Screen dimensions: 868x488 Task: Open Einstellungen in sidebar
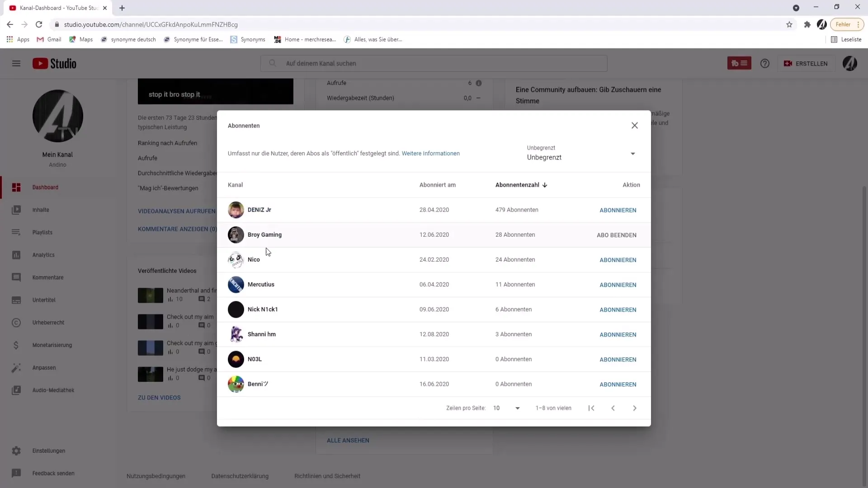coord(48,450)
